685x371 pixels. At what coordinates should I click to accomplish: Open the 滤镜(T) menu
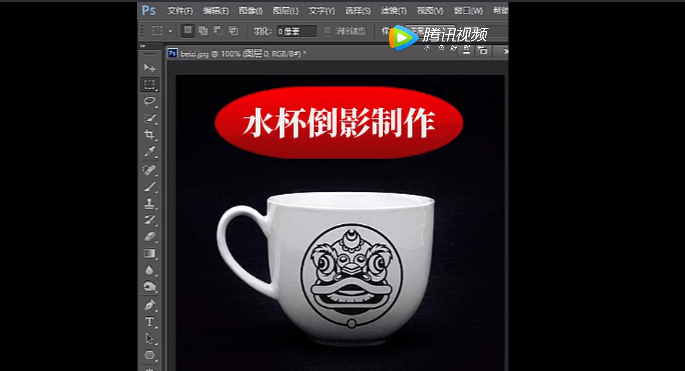point(394,10)
